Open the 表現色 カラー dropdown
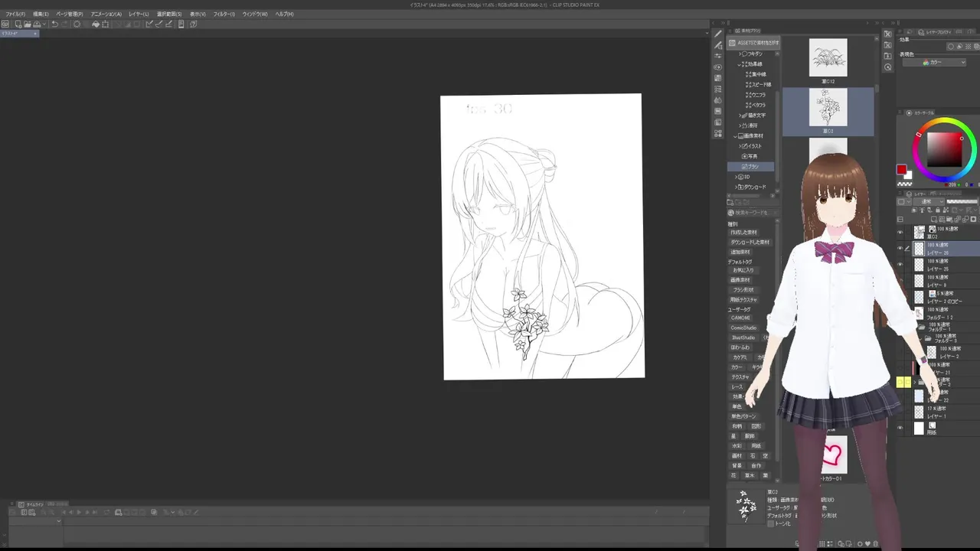Image resolution: width=980 pixels, height=551 pixels. 934,63
